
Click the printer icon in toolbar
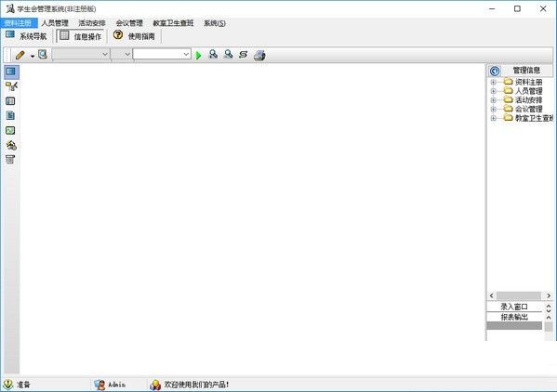point(259,55)
